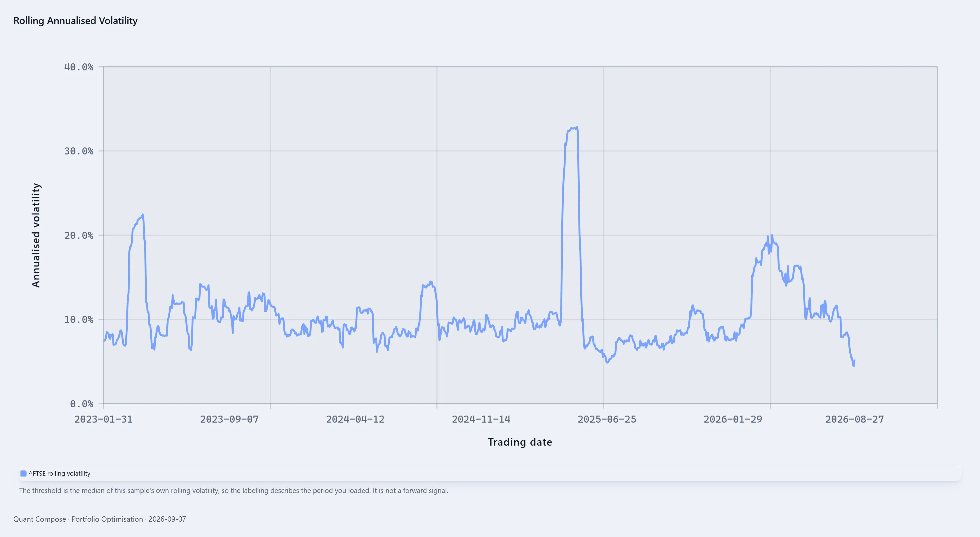Click the 'Rolling Annualised Volatility' title
The image size is (980, 537).
tap(75, 21)
